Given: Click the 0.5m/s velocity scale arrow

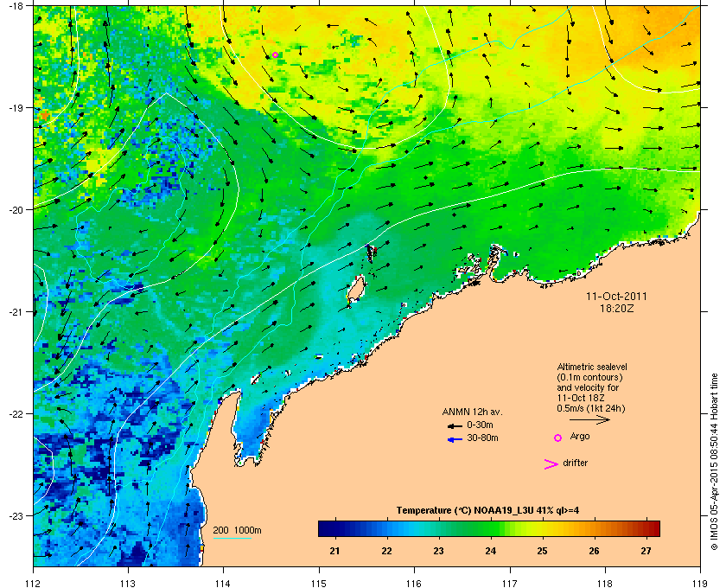Looking at the screenshot, I should click(x=589, y=420).
